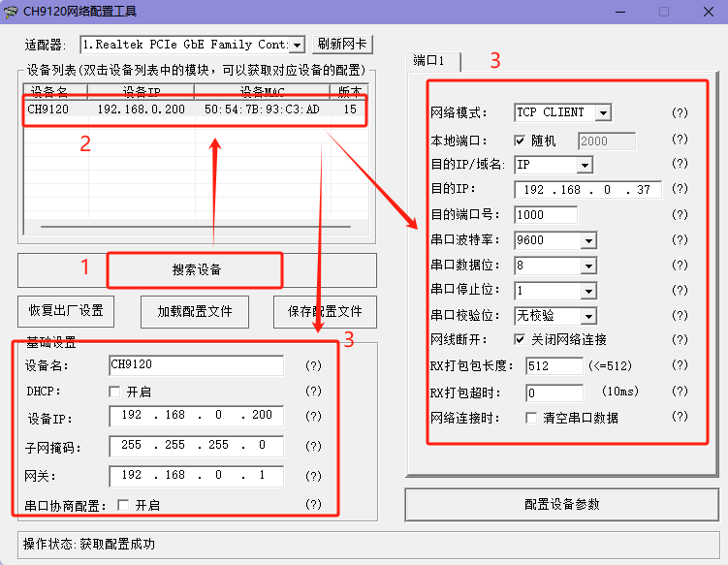Open help (?) for 设备IP
The height and width of the screenshot is (565, 728).
[x=313, y=416]
